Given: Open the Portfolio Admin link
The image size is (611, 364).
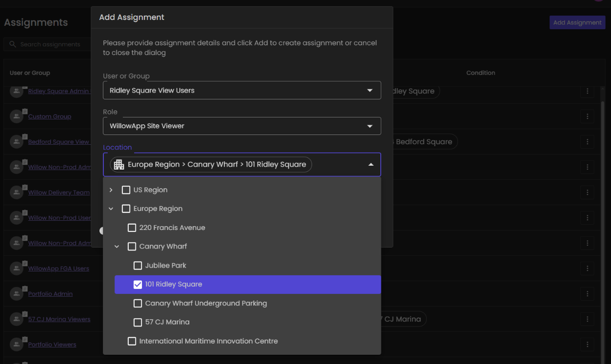Looking at the screenshot, I should (x=50, y=294).
